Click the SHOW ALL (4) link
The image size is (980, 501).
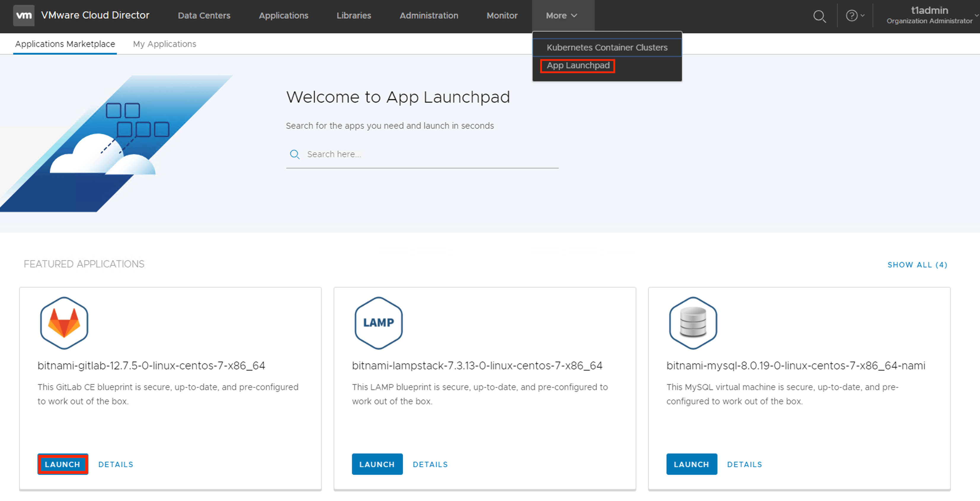(x=917, y=265)
